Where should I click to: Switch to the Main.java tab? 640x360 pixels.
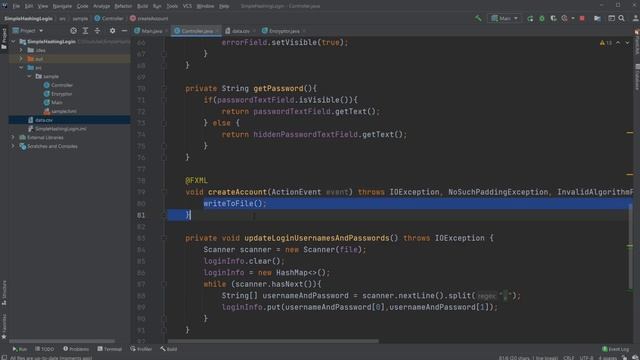click(149, 31)
